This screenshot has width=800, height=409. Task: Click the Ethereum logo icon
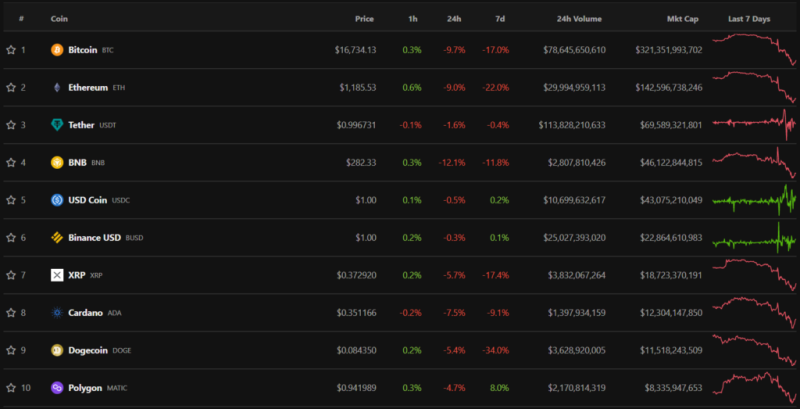pos(57,88)
